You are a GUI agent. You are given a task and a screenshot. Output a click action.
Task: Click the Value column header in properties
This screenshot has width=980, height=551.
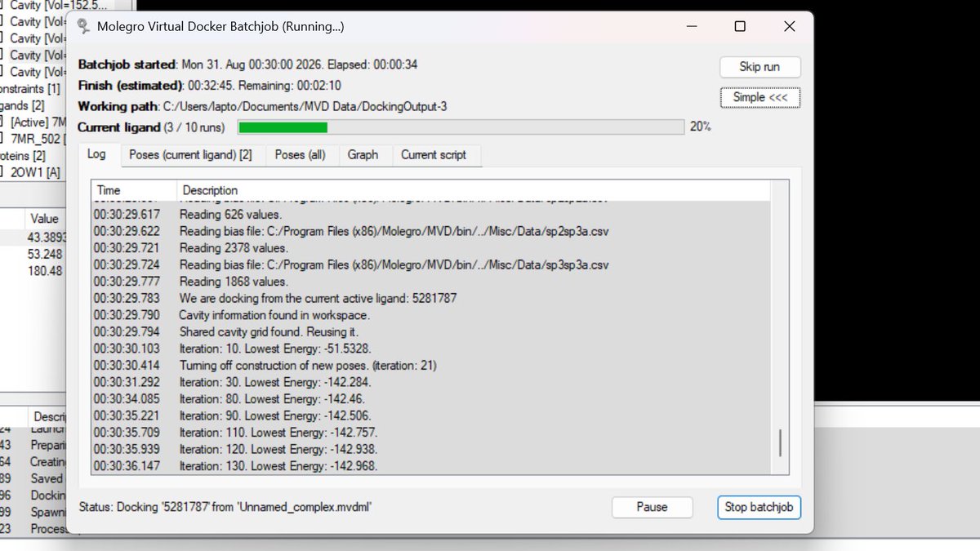pos(45,219)
